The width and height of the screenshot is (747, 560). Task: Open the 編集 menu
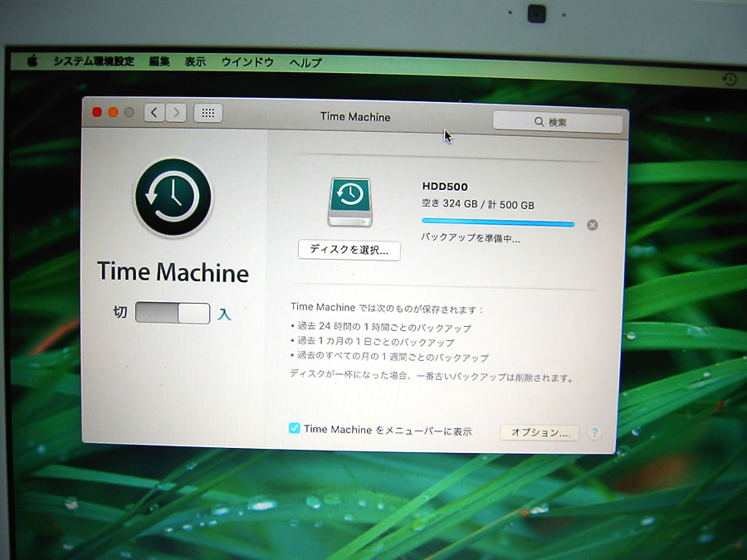point(159,61)
